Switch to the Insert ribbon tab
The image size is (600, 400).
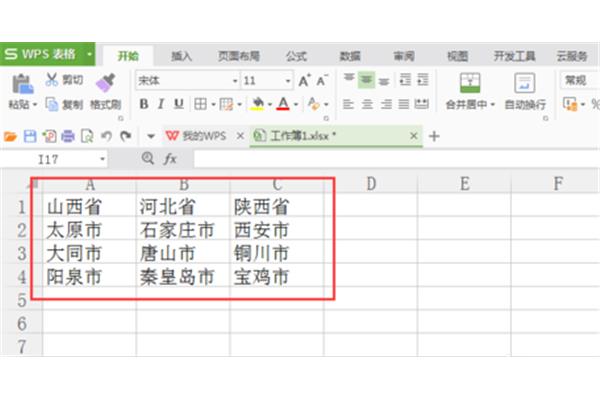[181, 56]
